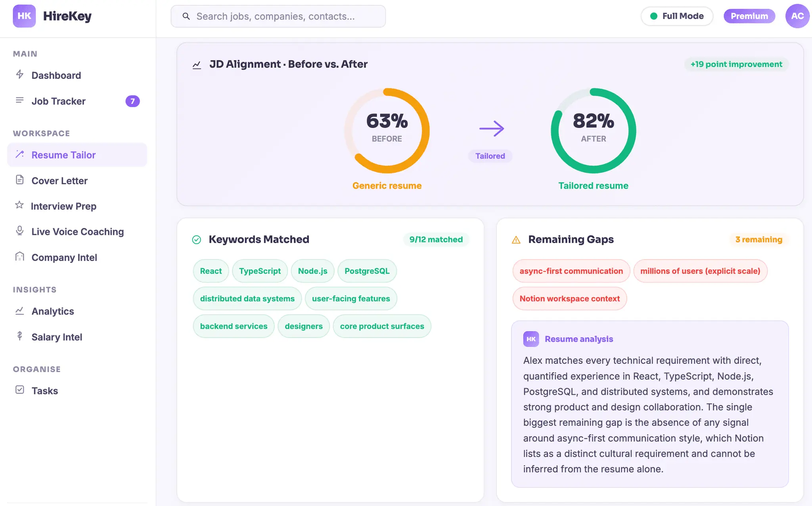
Task: Click the Keywords Matched checkmark icon
Action: pyautogui.click(x=197, y=240)
